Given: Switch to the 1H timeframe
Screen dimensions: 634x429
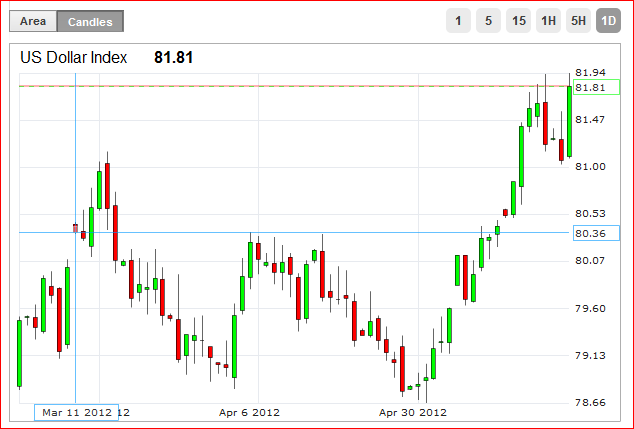Looking at the screenshot, I should click(548, 21).
